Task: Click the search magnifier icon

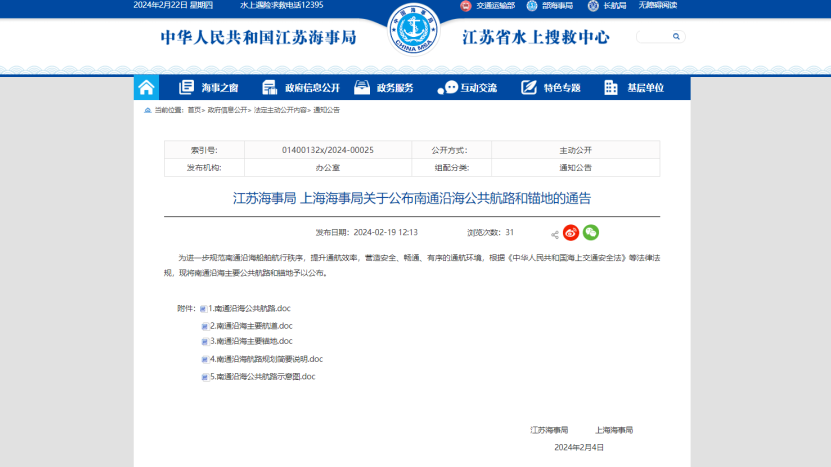Action: tap(676, 37)
